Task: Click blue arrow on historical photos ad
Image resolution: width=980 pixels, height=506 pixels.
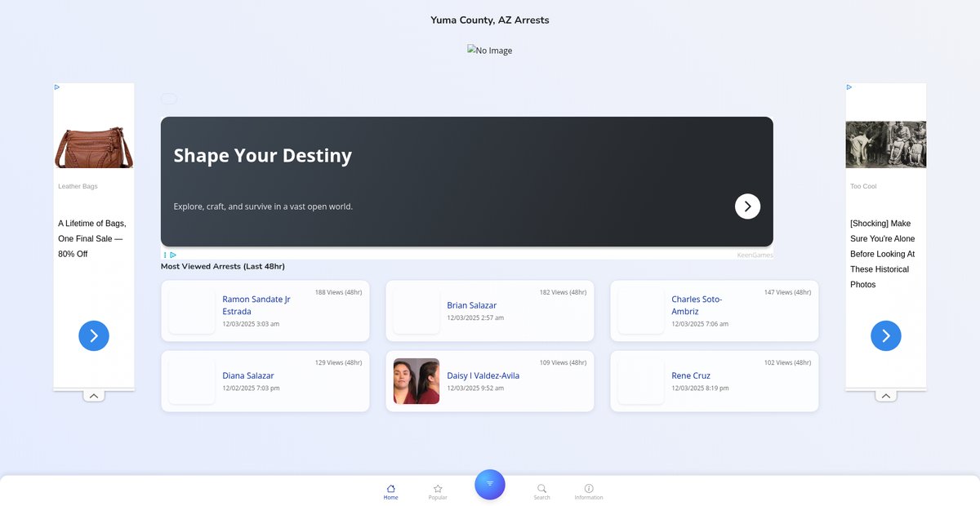Action: [x=886, y=335]
